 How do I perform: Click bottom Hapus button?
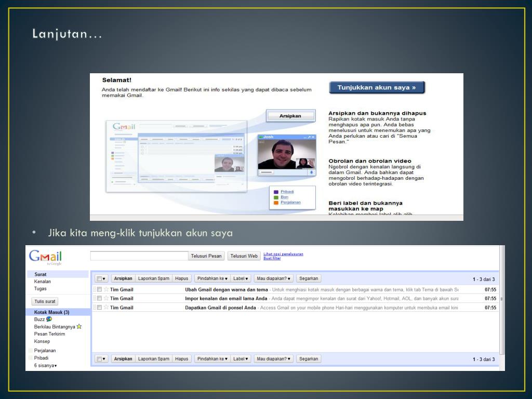[x=182, y=359]
